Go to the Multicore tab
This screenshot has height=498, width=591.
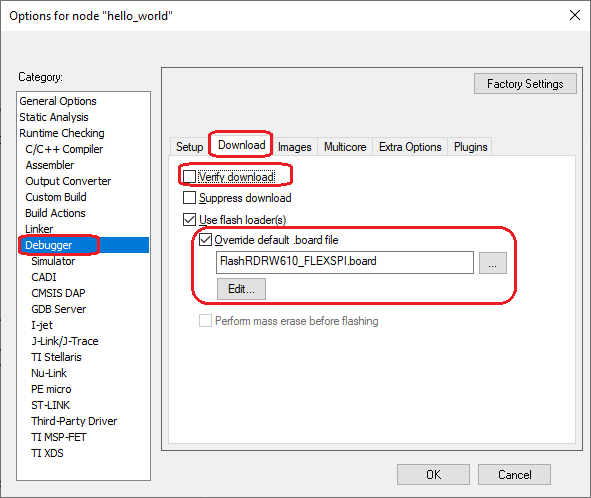pos(345,147)
